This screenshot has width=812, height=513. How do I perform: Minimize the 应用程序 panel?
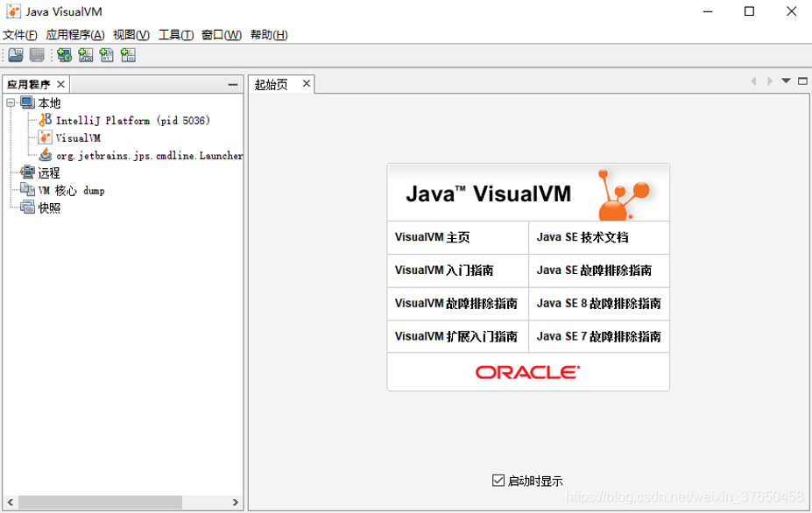pos(233,84)
